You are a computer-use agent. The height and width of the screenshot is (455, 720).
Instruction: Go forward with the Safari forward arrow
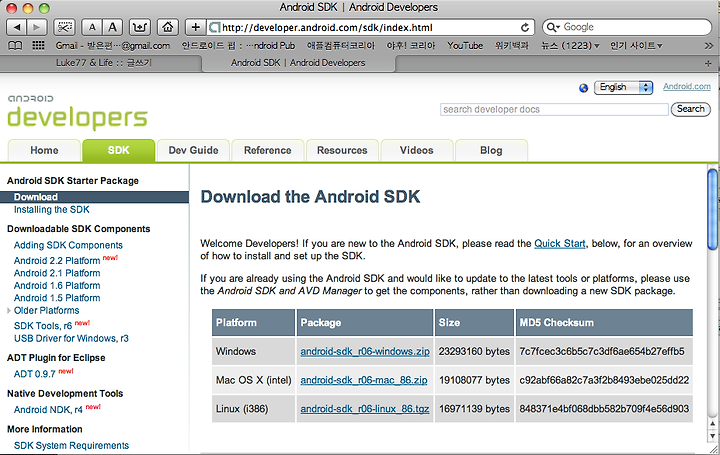[x=37, y=28]
